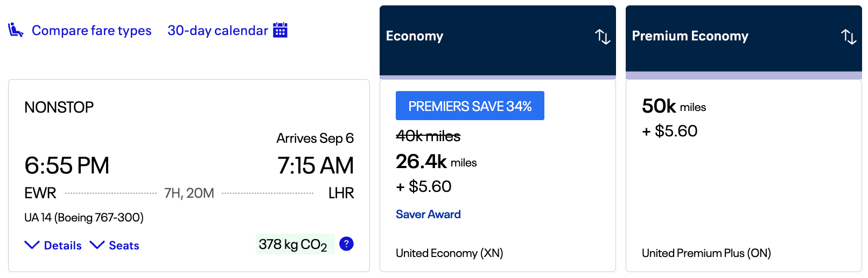Image resolution: width=868 pixels, height=278 pixels.
Task: Select the 26.4k miles Economy fare
Action: point(436,162)
